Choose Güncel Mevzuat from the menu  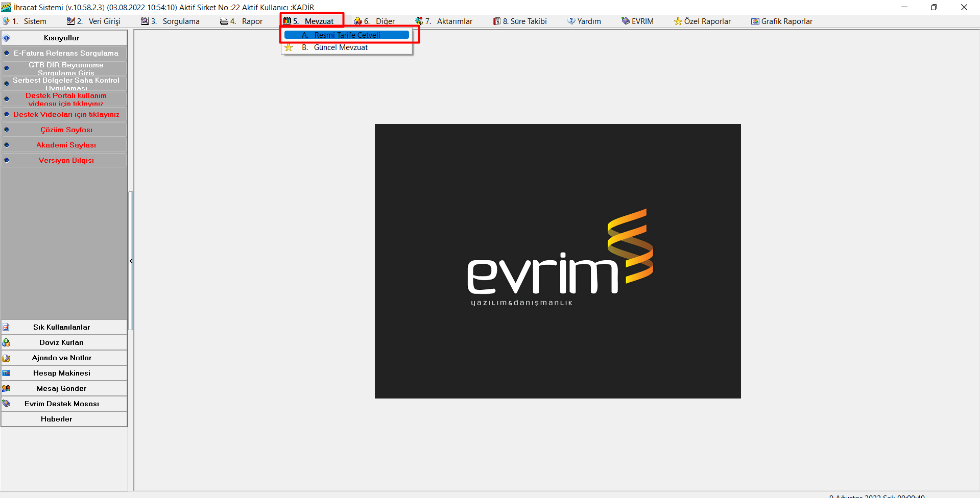[x=340, y=47]
